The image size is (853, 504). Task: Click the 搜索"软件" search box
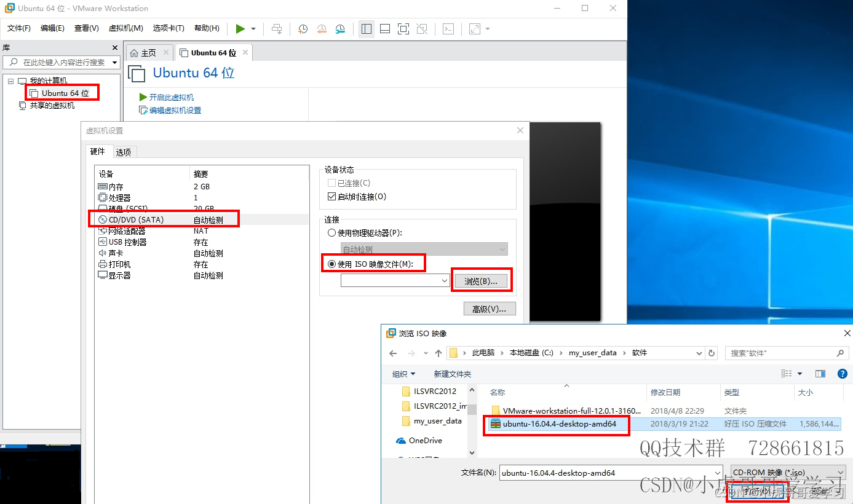click(788, 353)
